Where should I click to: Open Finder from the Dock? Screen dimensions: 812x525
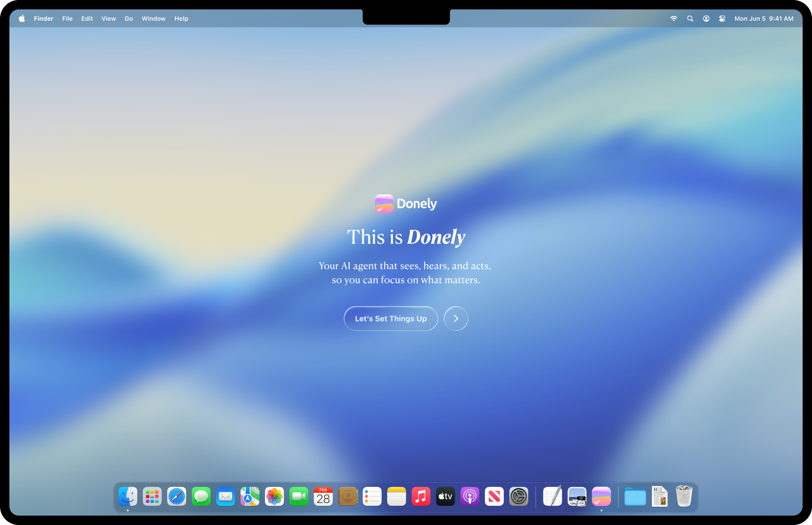pyautogui.click(x=128, y=496)
